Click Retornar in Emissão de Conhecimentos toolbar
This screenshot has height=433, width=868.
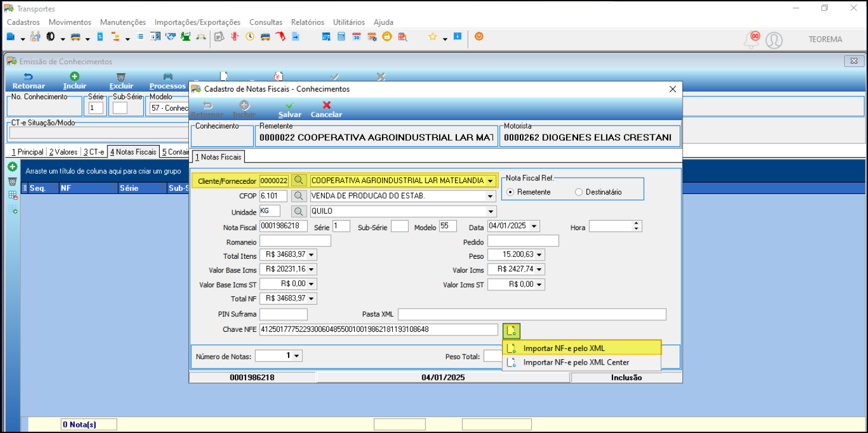pyautogui.click(x=29, y=81)
